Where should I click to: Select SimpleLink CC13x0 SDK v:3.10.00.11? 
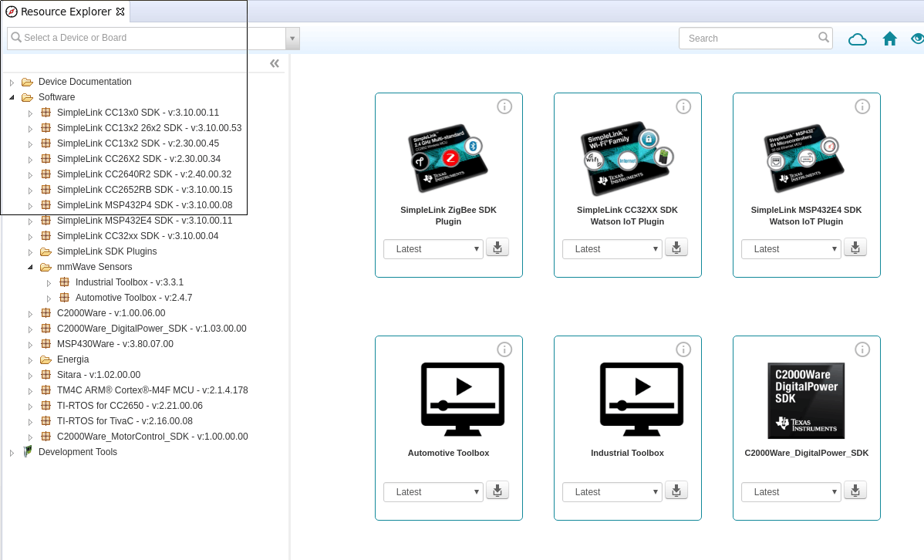pyautogui.click(x=138, y=113)
